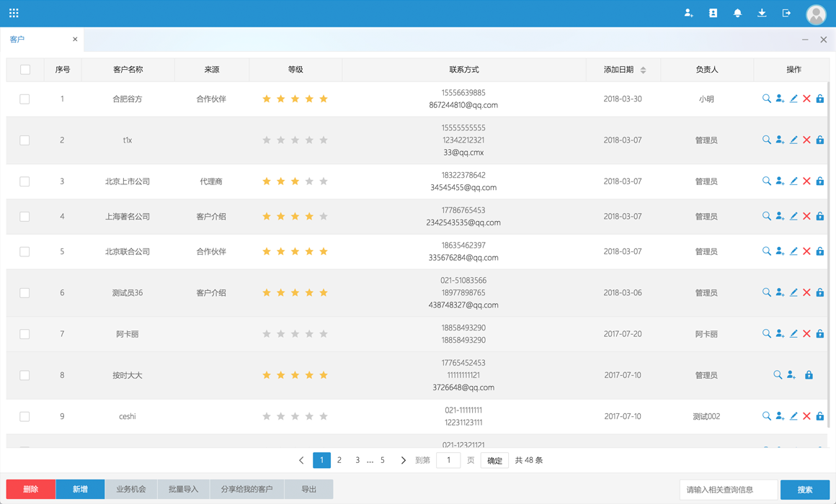Assign user for 合肥谷方 row
This screenshot has width=836, height=504.
tap(780, 99)
